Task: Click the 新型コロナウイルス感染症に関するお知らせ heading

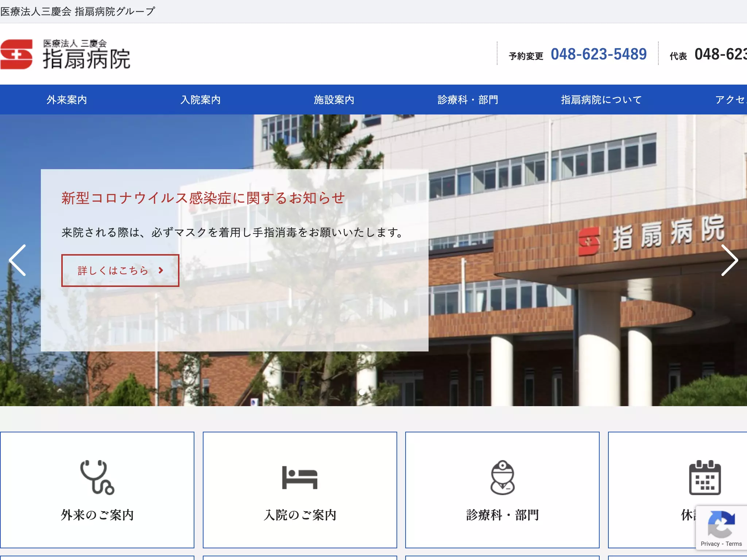Action: [203, 198]
